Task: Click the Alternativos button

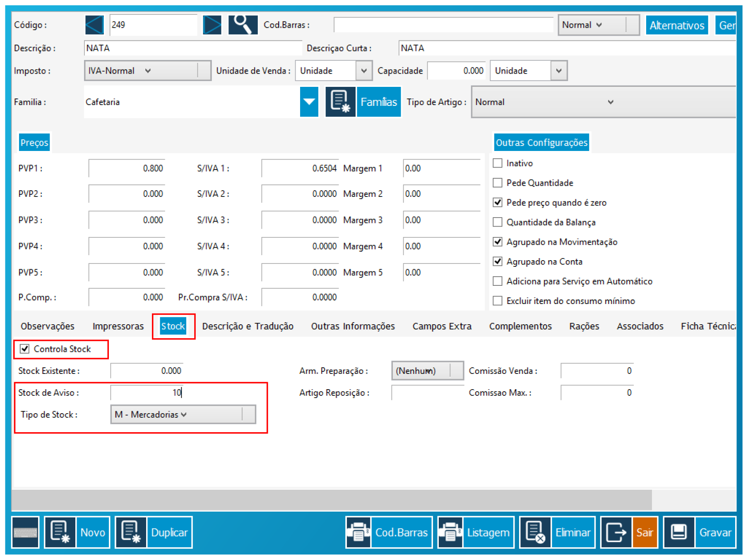Action: [676, 25]
